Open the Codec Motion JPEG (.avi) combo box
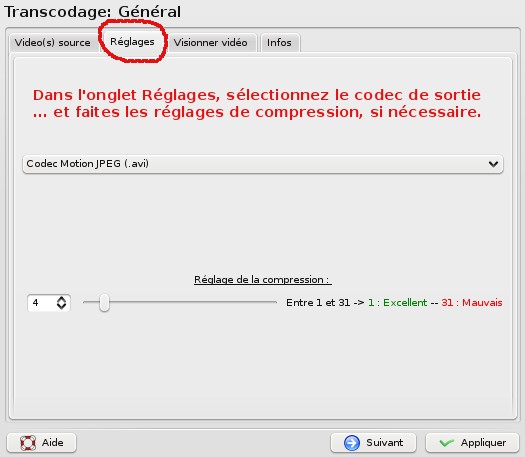Screen dimensions: 525x457 (x=262, y=164)
